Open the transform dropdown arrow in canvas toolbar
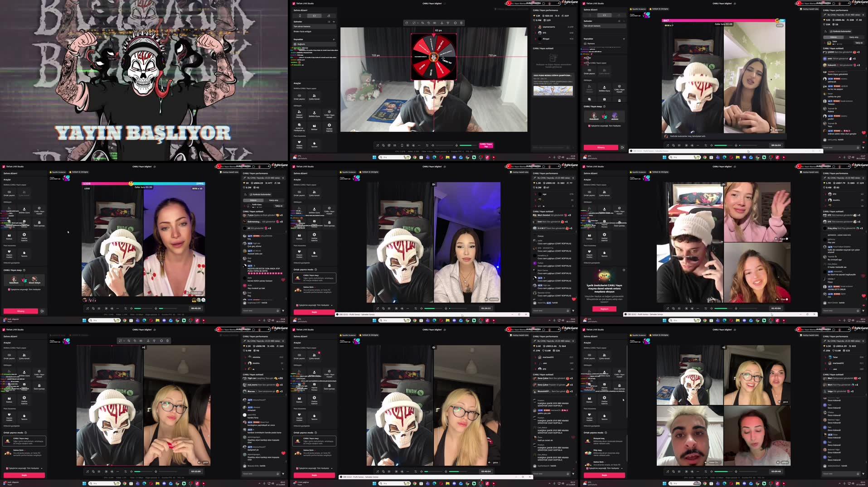Viewport: 868px width, 487px height. tap(418, 23)
